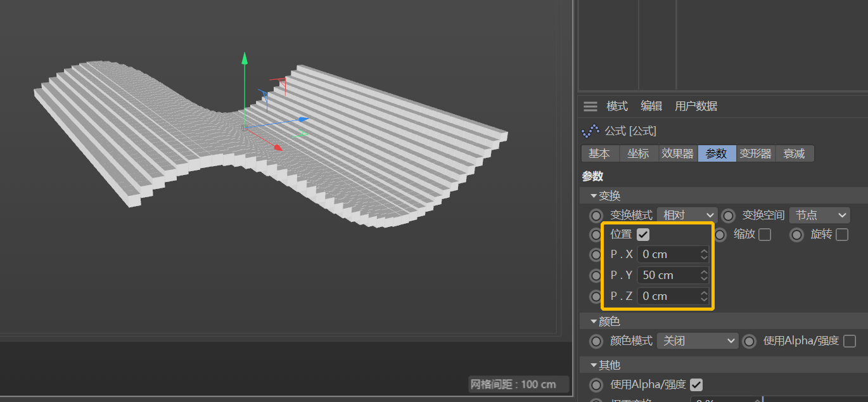The width and height of the screenshot is (868, 402).
Task: Collapse the 变换 section
Action: click(x=594, y=196)
